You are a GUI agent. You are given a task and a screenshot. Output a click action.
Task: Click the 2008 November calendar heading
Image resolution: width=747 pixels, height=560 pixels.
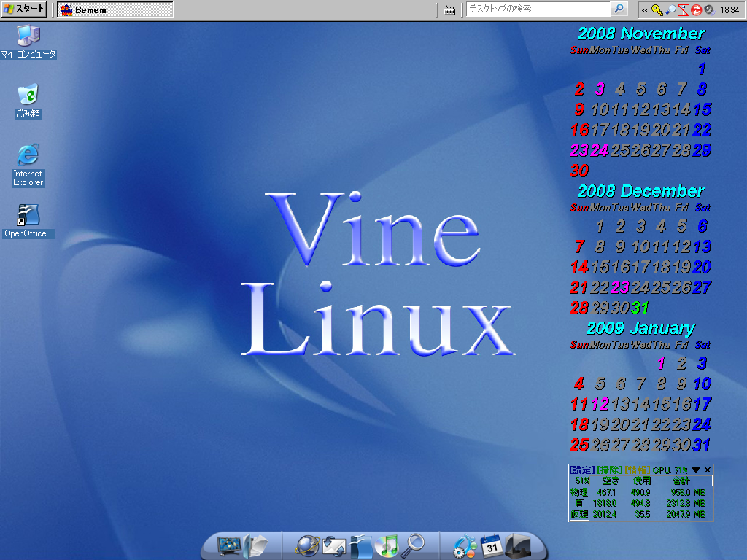pos(640,34)
